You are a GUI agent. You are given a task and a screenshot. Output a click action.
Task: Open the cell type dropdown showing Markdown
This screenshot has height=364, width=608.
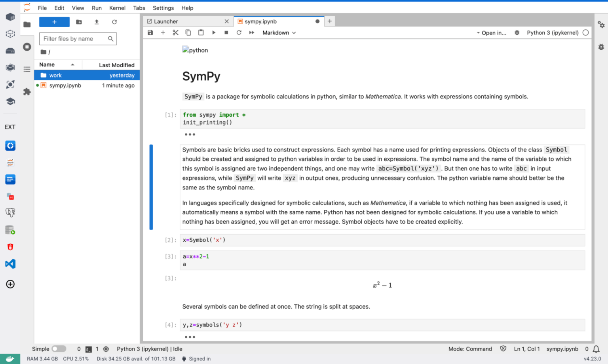279,32
